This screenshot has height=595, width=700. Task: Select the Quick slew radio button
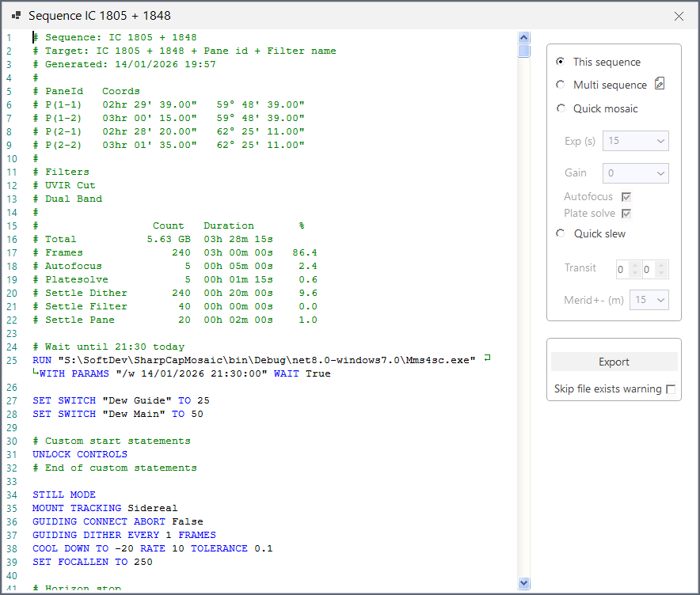tap(561, 233)
